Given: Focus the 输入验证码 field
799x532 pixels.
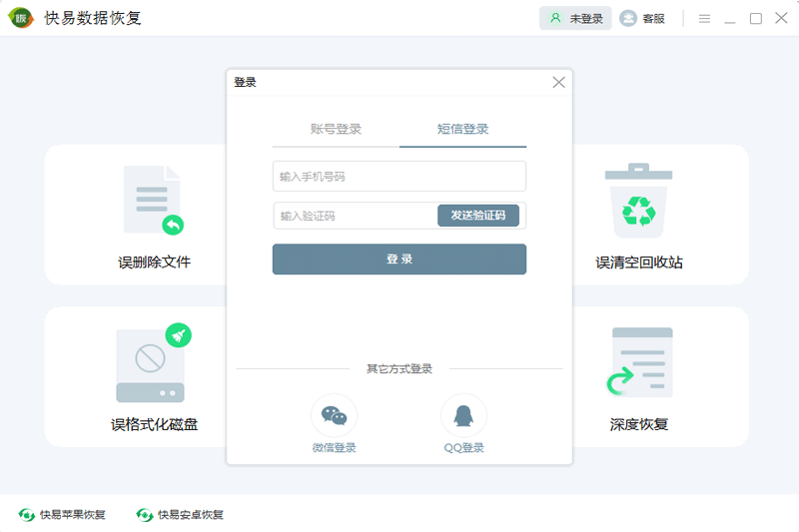Looking at the screenshot, I should coord(356,216).
